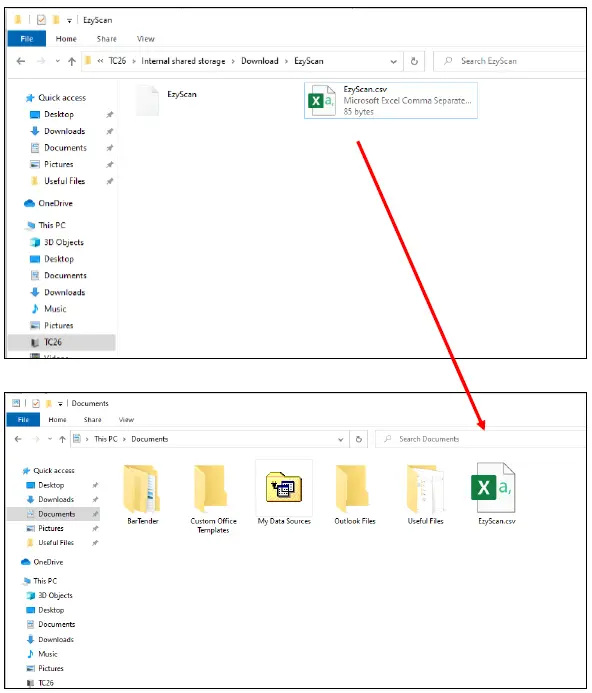Select the My Data Sources folder
592x693 pixels.
(284, 493)
